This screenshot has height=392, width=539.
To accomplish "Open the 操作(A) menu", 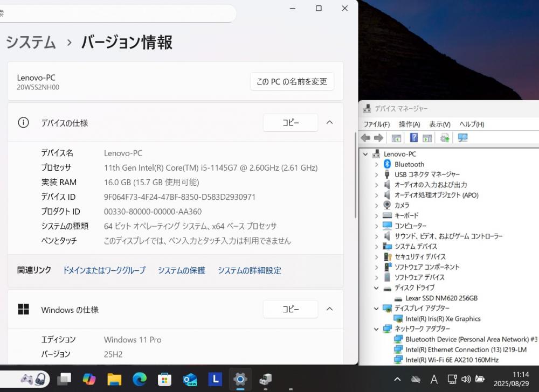I will click(x=410, y=124).
